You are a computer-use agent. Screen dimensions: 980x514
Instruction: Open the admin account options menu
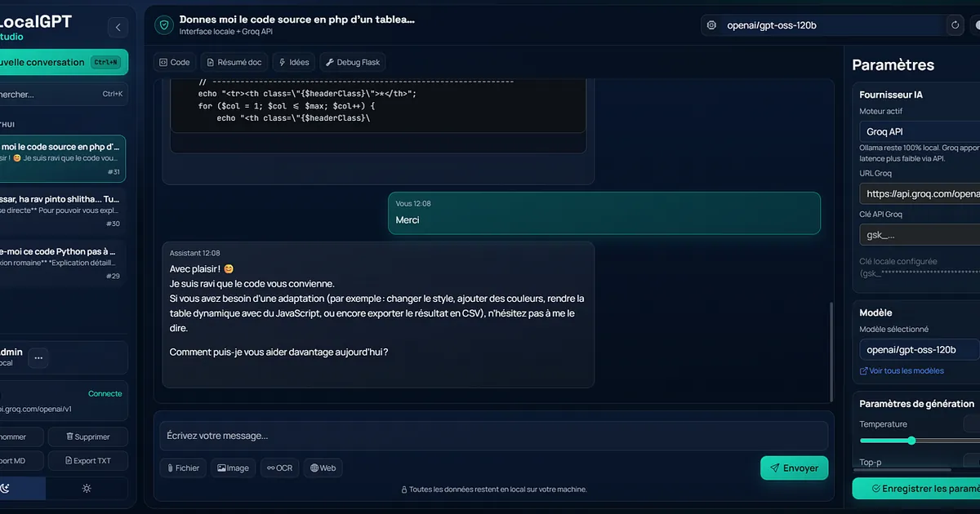(39, 357)
